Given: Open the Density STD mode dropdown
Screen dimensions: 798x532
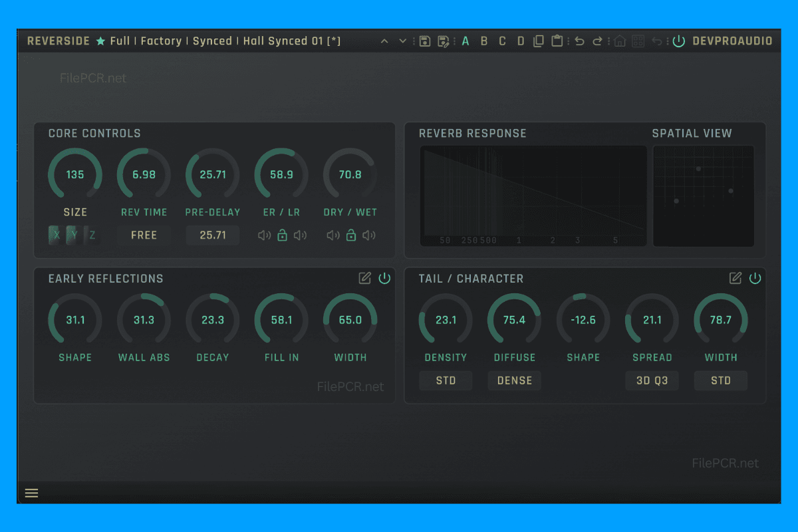Looking at the screenshot, I should 446,380.
